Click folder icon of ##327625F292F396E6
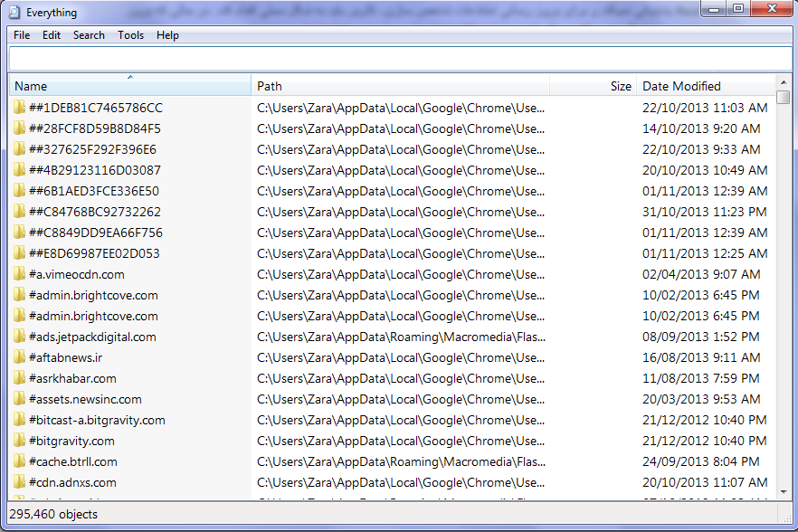 click(19, 149)
